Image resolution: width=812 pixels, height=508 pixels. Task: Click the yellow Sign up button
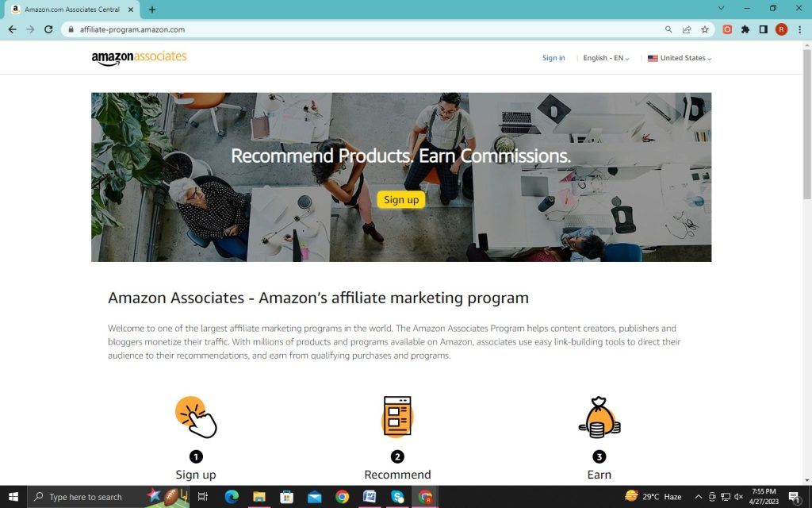400,199
